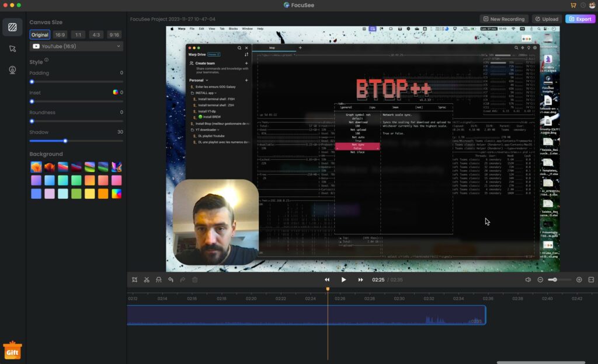Choose the yellow background swatch

[x=89, y=194]
